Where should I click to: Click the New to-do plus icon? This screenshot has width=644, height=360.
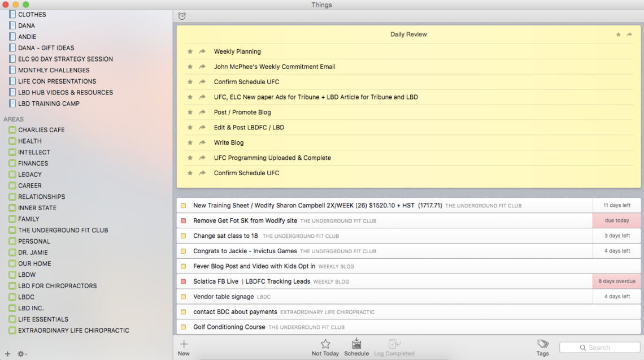coord(184,344)
